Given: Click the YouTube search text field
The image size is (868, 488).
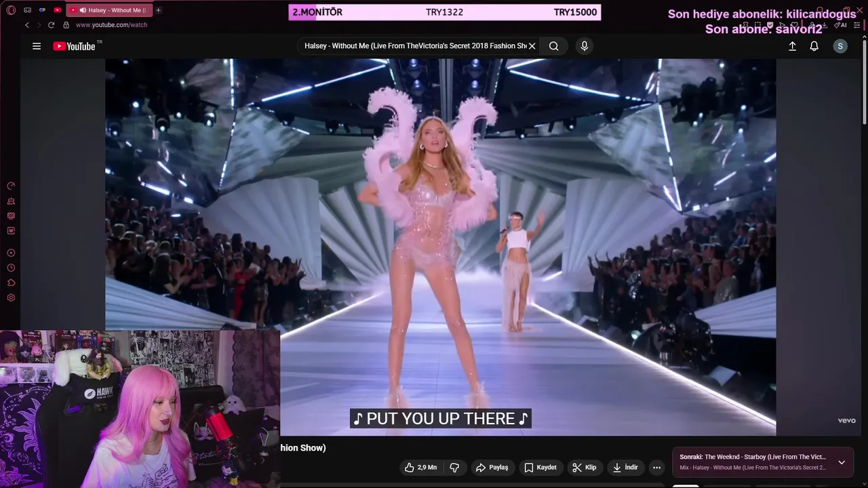Looking at the screenshot, I should click(415, 46).
